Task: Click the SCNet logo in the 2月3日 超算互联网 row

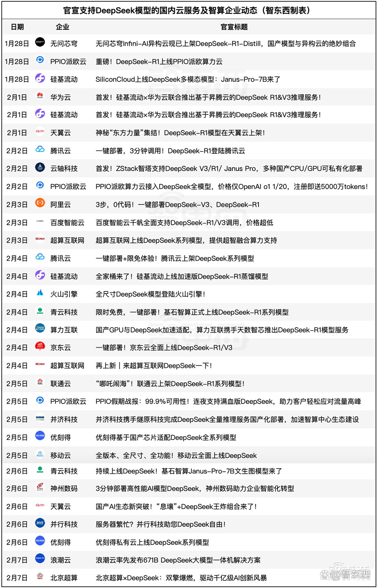Action: point(40,239)
